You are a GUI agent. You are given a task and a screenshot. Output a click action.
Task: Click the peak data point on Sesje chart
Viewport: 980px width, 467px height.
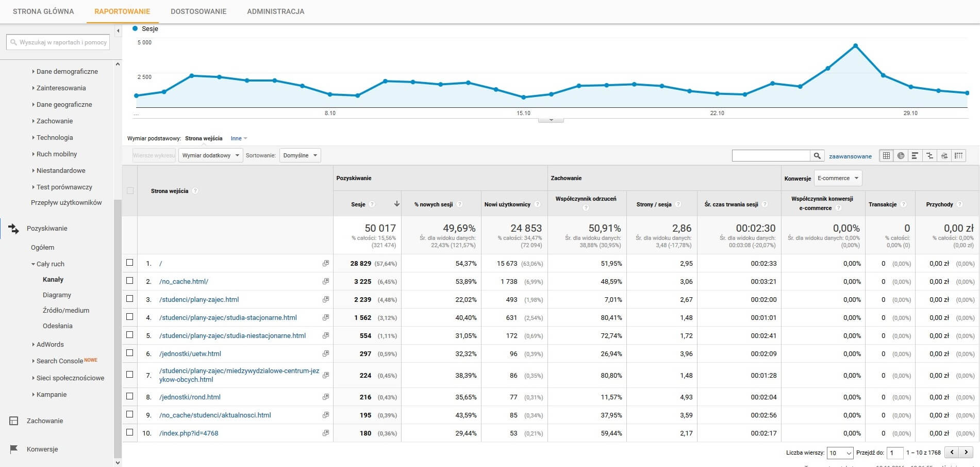(x=856, y=46)
